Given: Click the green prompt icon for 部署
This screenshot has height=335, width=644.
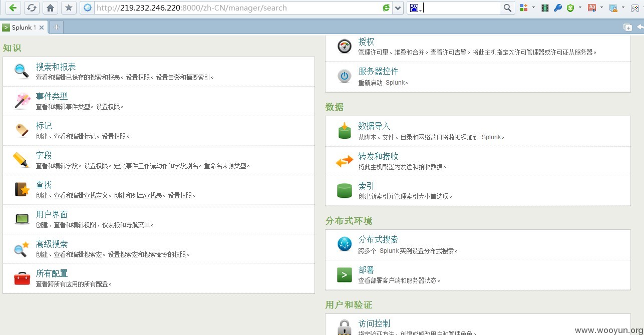Looking at the screenshot, I should [345, 275].
